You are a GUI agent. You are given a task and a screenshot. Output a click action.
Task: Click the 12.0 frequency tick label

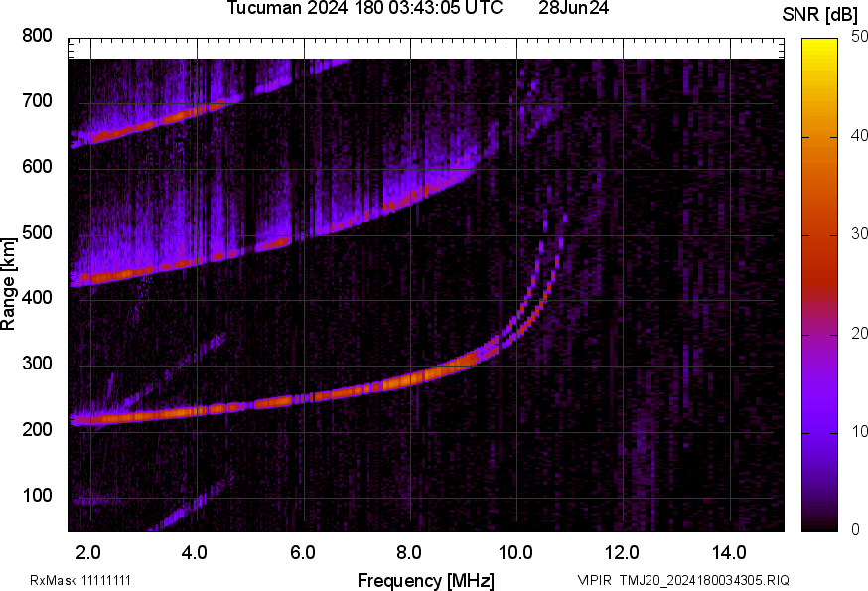(624, 552)
